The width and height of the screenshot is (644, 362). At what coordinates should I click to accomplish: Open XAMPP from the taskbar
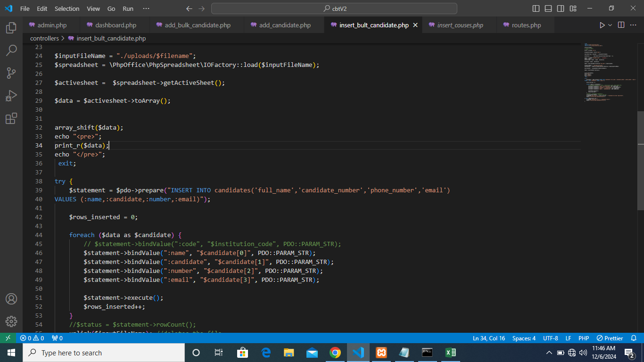381,353
